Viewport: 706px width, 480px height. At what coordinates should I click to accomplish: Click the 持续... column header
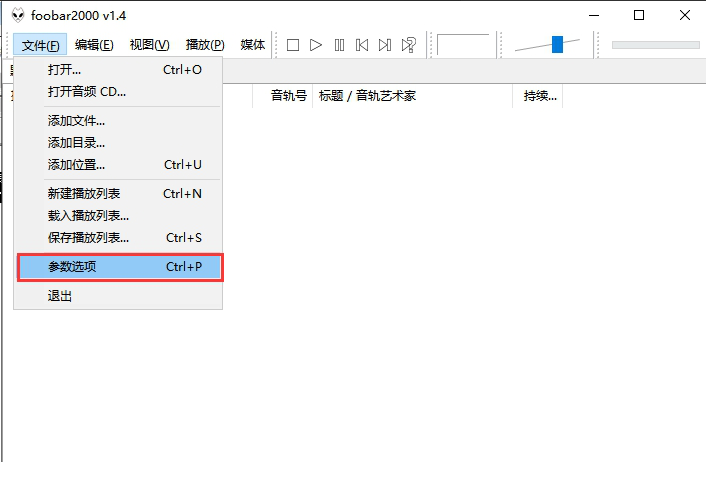[538, 95]
